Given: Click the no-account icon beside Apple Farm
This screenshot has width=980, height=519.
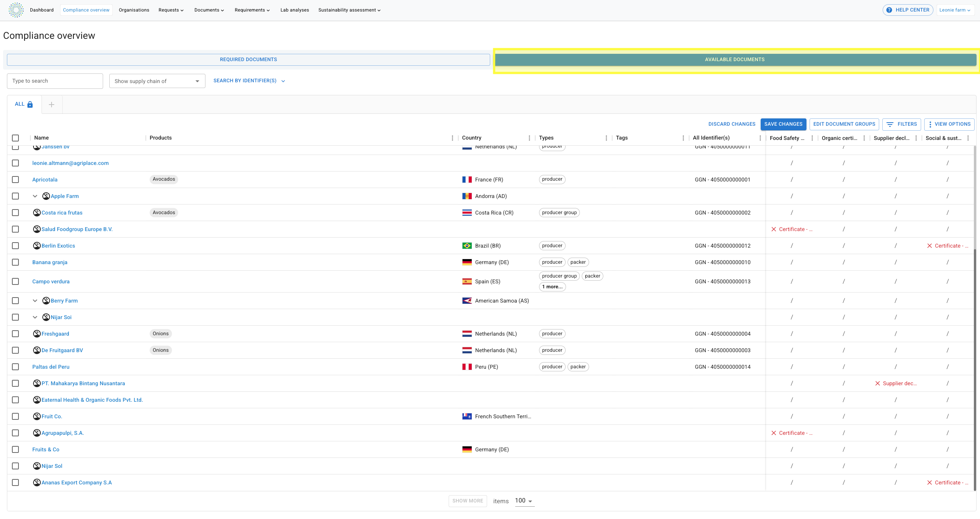Looking at the screenshot, I should [46, 196].
